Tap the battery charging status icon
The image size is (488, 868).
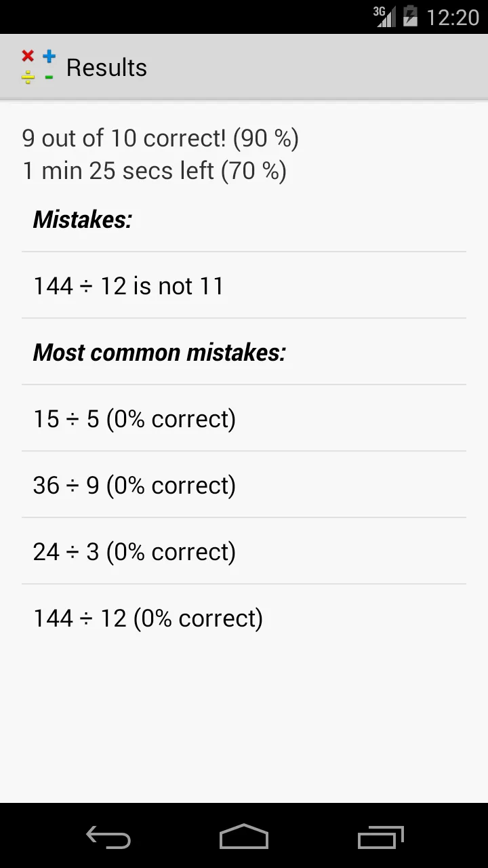410,16
